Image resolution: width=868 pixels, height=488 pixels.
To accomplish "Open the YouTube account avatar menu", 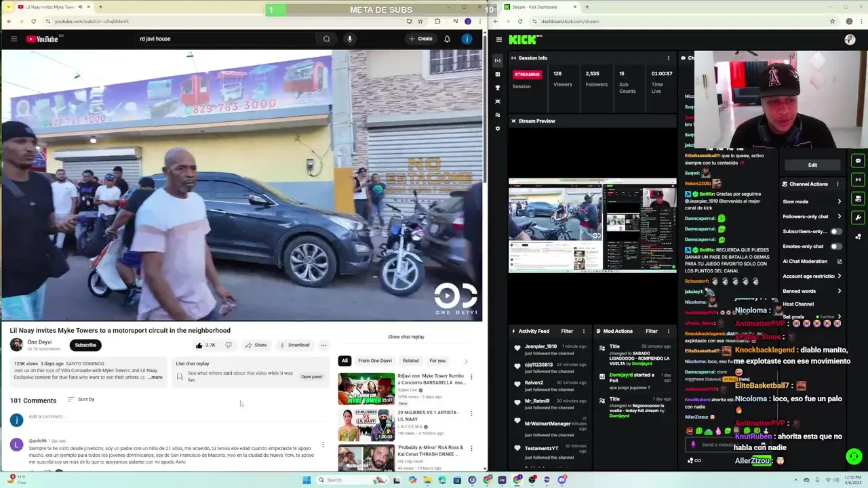I will (x=467, y=39).
